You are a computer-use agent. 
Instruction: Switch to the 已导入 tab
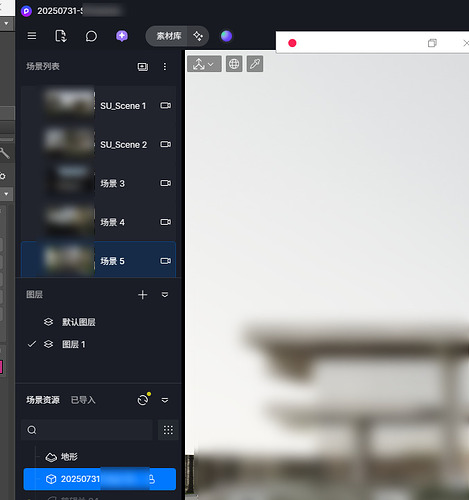(x=83, y=400)
